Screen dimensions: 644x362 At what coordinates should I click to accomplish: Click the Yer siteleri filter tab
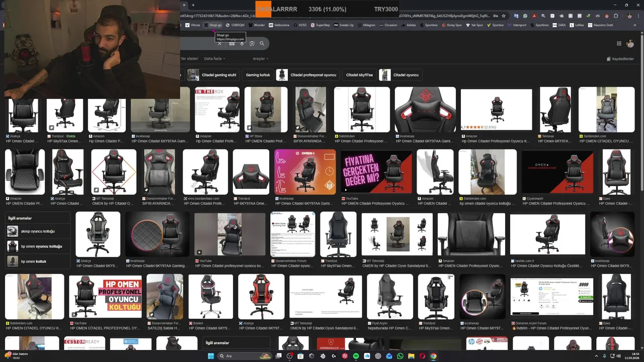click(x=189, y=59)
